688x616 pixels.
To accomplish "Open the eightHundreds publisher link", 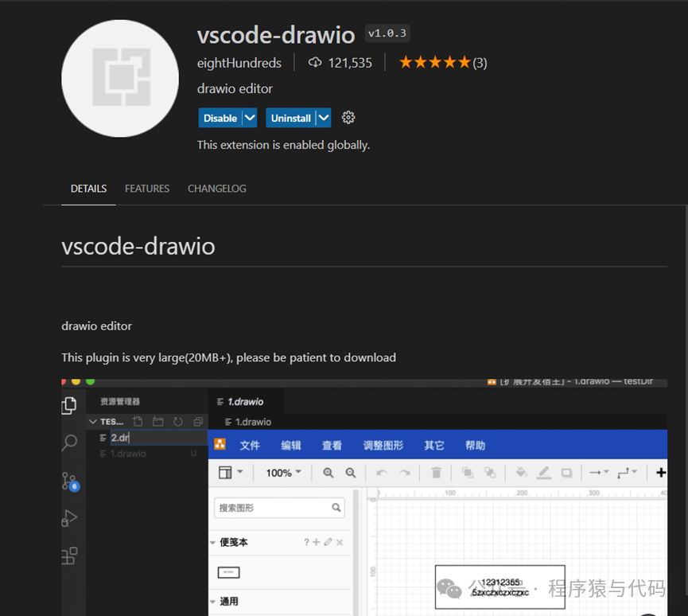I will click(239, 63).
